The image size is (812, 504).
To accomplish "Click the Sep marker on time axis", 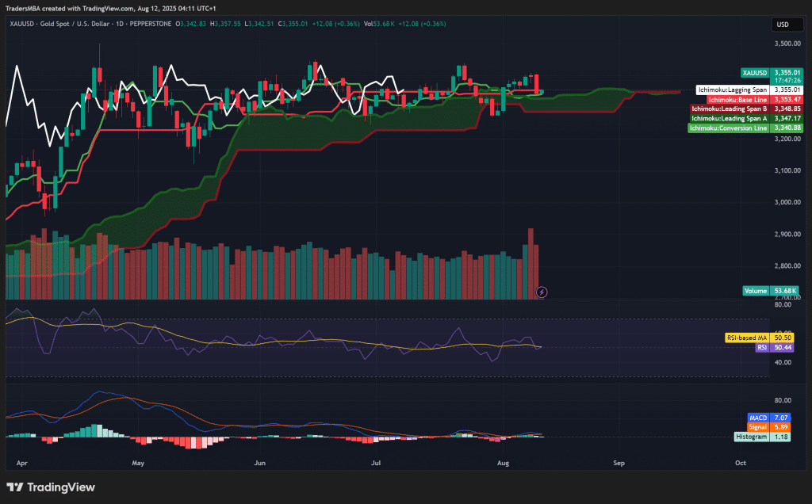I will [619, 461].
